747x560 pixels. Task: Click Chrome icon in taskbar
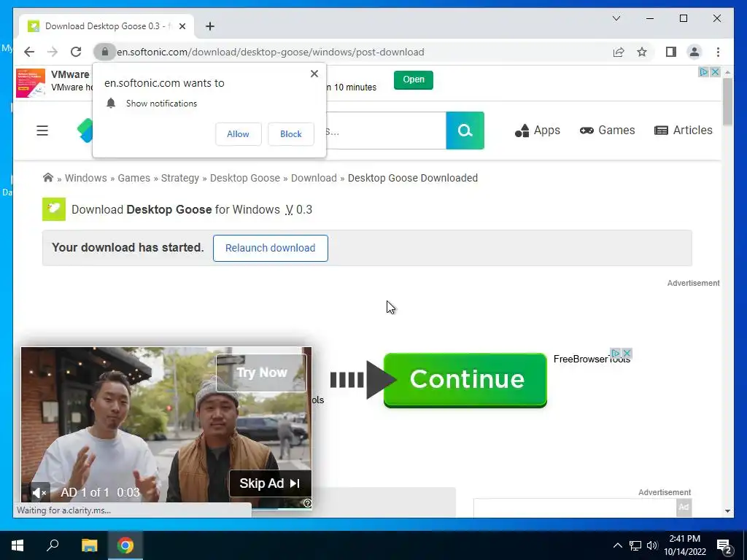125,545
